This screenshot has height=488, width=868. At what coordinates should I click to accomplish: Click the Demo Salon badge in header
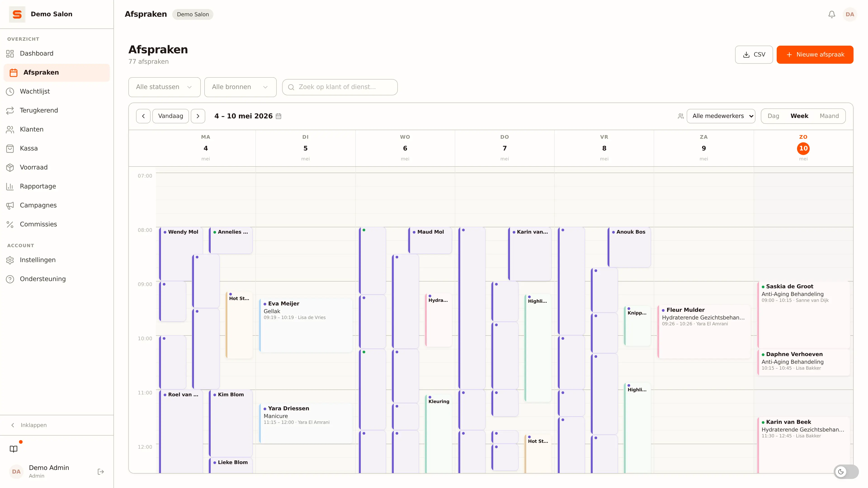[x=193, y=14]
